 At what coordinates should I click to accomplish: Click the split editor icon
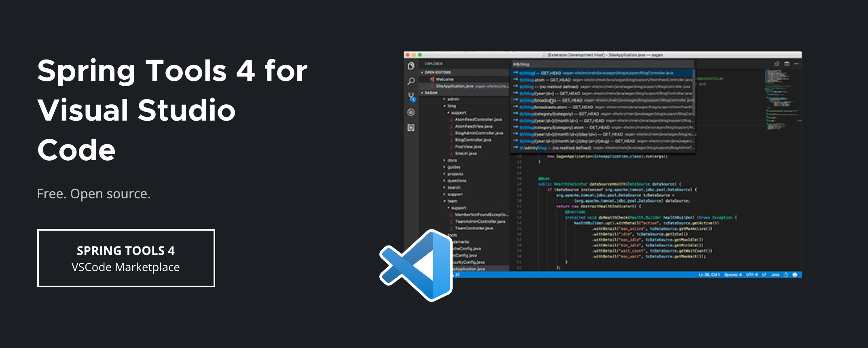(x=787, y=64)
